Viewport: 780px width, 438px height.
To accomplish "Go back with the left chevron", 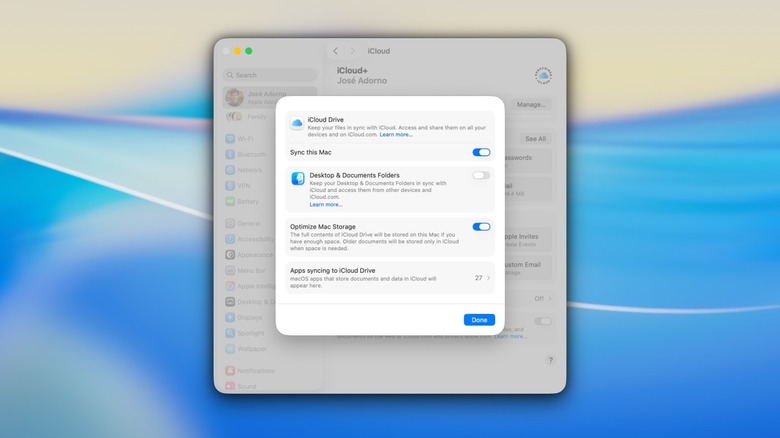I will [x=335, y=51].
